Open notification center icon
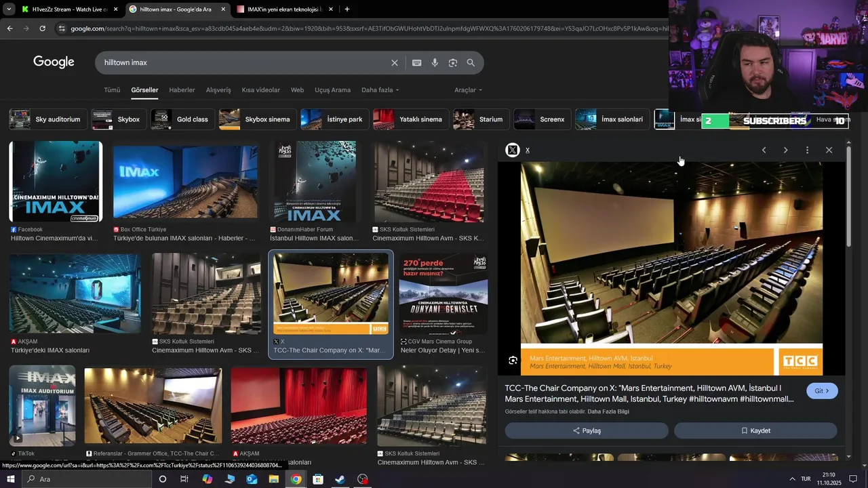868x488 pixels. coord(853,479)
